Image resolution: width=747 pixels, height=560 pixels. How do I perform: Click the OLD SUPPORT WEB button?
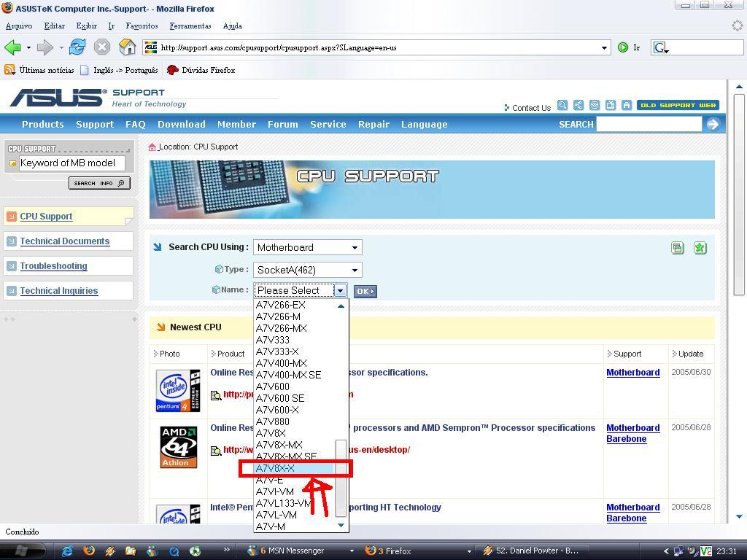pyautogui.click(x=678, y=105)
